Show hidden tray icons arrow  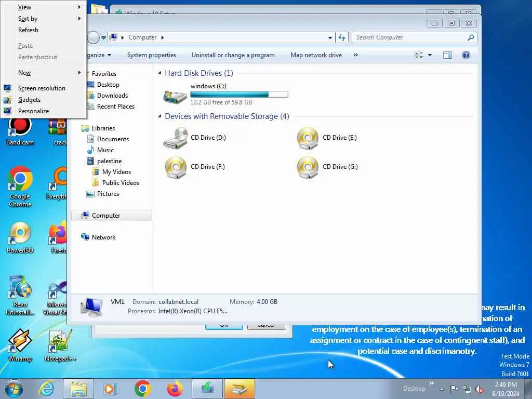point(442,389)
